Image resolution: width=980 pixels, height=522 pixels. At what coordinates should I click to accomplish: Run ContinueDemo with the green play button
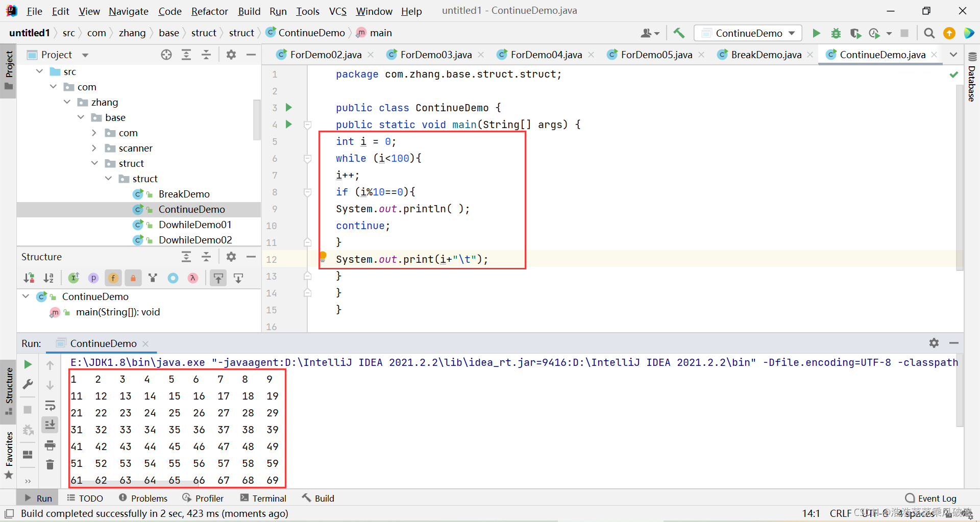(816, 33)
